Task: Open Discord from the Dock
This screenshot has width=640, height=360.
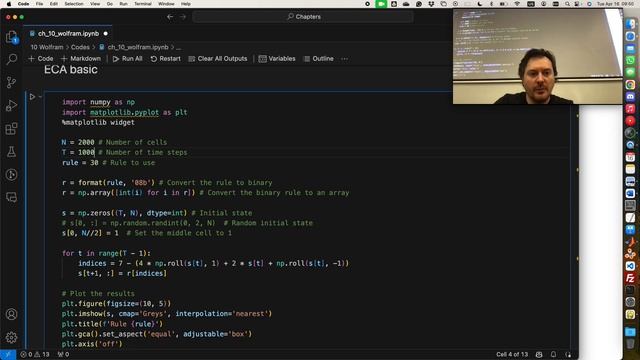Action: click(x=630, y=97)
